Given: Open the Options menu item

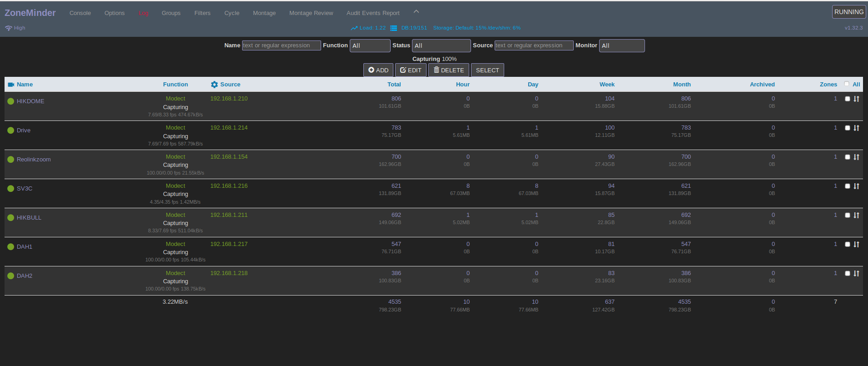Looking at the screenshot, I should (114, 13).
